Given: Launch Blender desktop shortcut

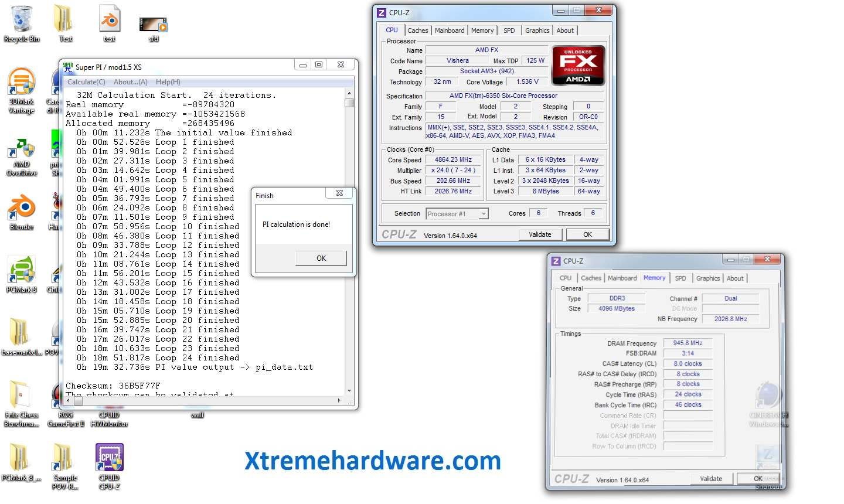Looking at the screenshot, I should click(x=22, y=212).
